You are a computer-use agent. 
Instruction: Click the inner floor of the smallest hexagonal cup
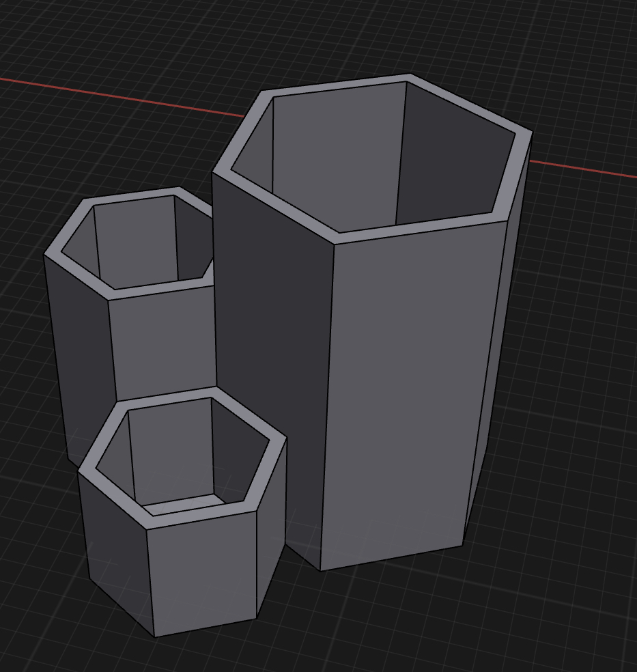184,504
